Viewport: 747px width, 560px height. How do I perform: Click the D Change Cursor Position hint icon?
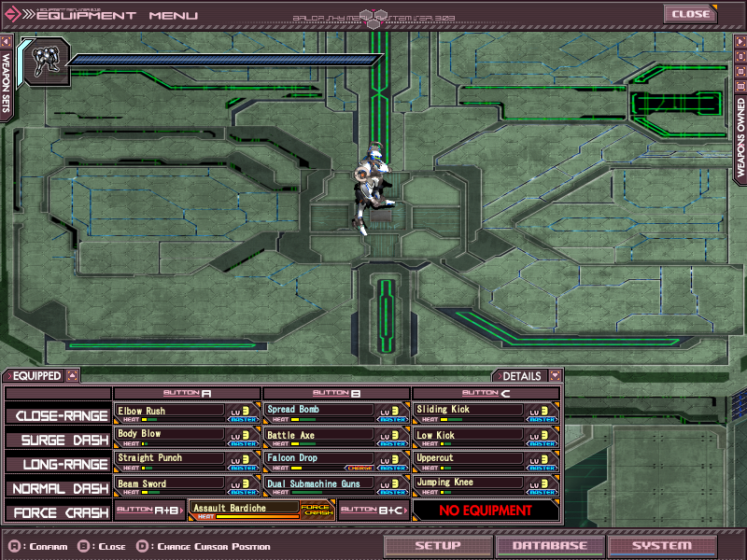(142, 546)
